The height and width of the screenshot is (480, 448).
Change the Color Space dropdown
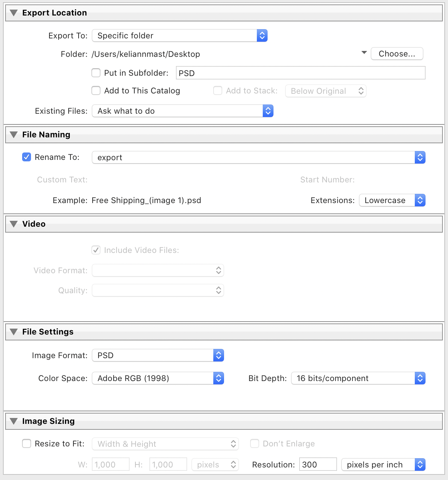158,378
